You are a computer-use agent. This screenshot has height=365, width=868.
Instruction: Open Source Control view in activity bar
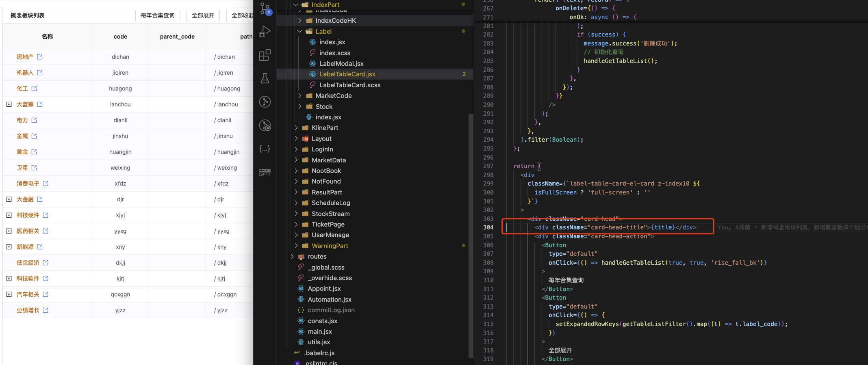pos(265,9)
